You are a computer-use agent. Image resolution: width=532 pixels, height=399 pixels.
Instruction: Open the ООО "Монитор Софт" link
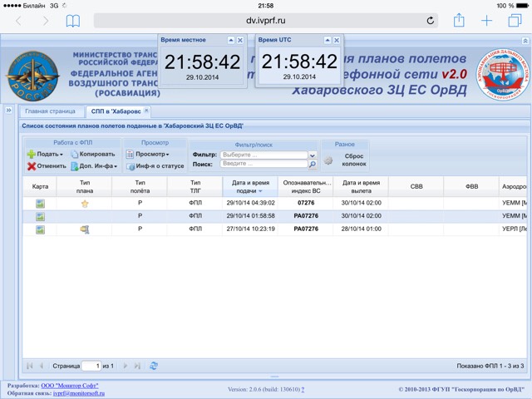[70, 386]
